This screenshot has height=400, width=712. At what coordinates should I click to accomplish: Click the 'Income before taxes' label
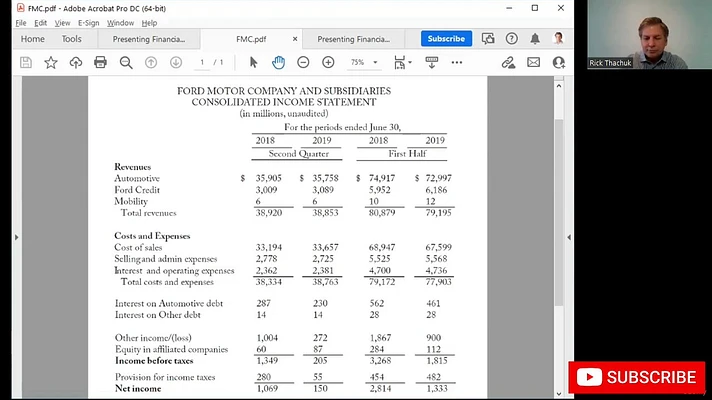(x=154, y=361)
